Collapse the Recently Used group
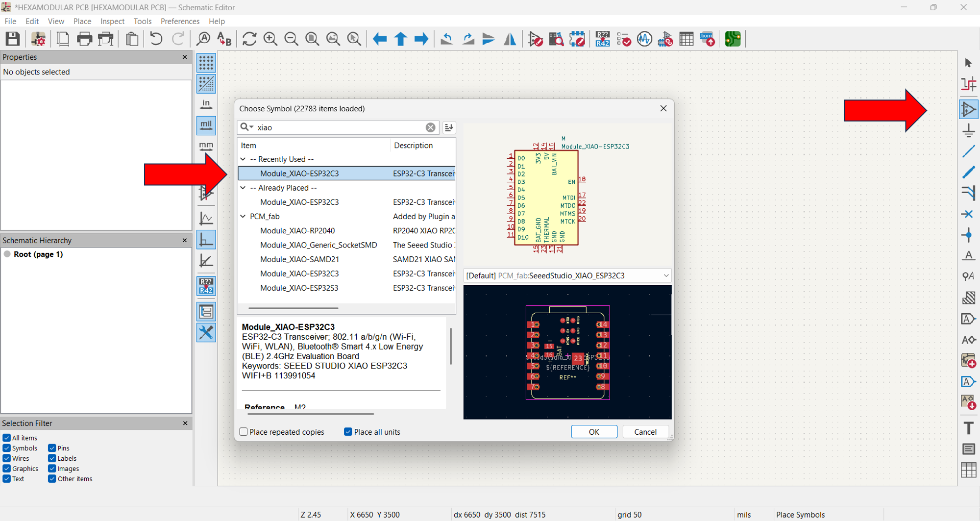 243,159
